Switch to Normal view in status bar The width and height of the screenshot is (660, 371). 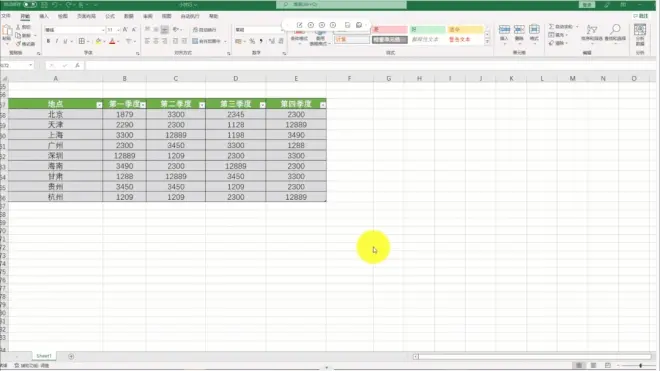point(579,366)
